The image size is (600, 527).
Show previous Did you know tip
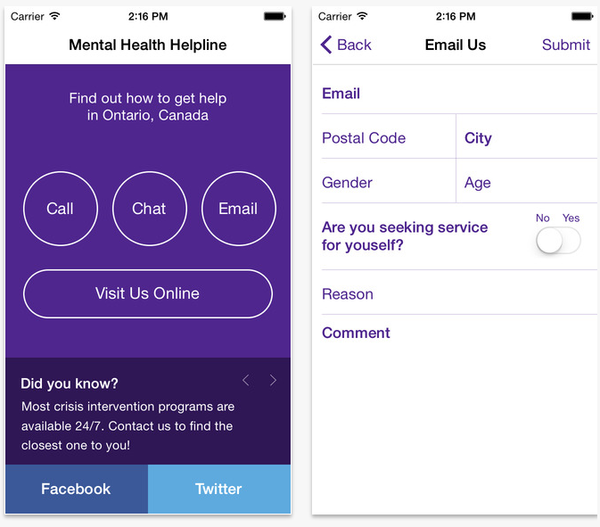246,380
